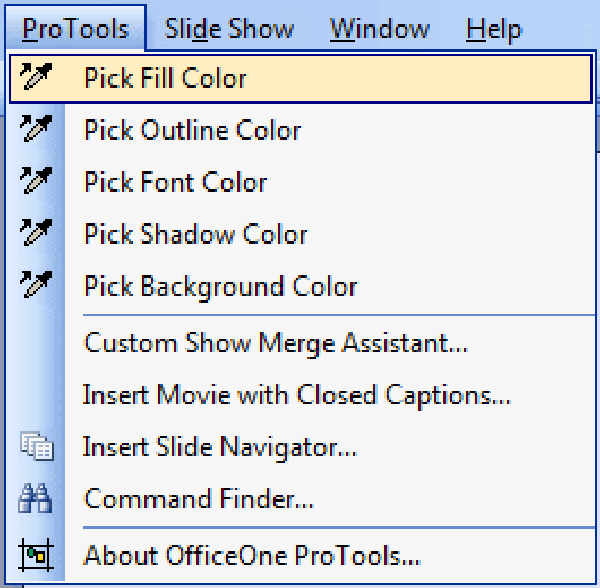Open the Help menu

[494, 28]
